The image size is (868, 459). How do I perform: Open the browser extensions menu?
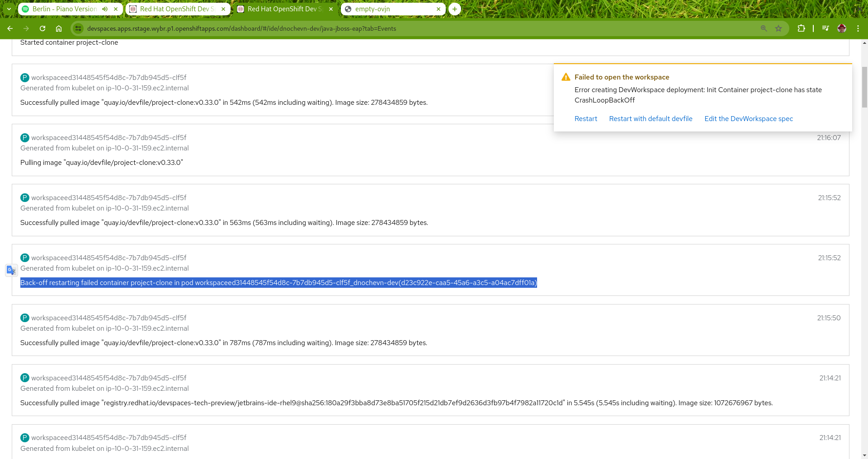(801, 28)
